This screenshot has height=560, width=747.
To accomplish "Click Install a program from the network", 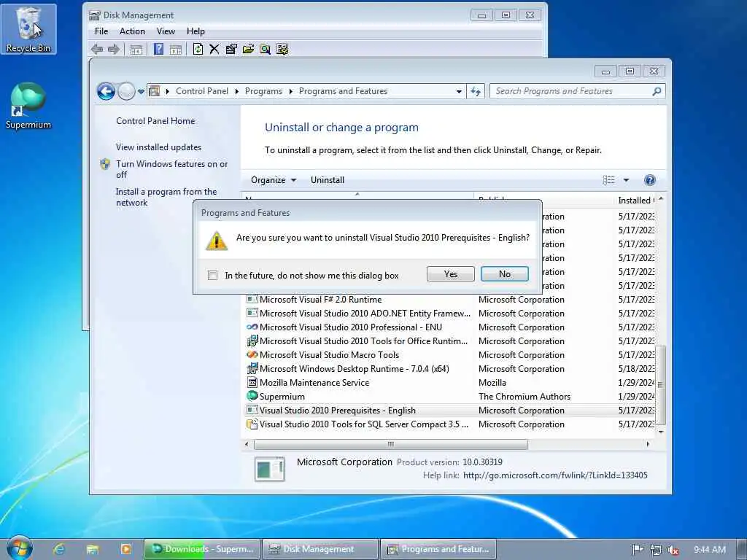I will point(166,197).
